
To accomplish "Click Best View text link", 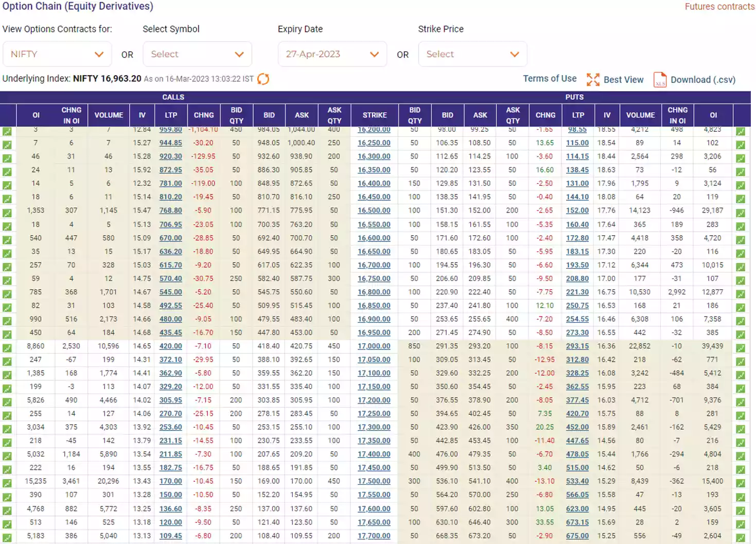I will 623,80.
